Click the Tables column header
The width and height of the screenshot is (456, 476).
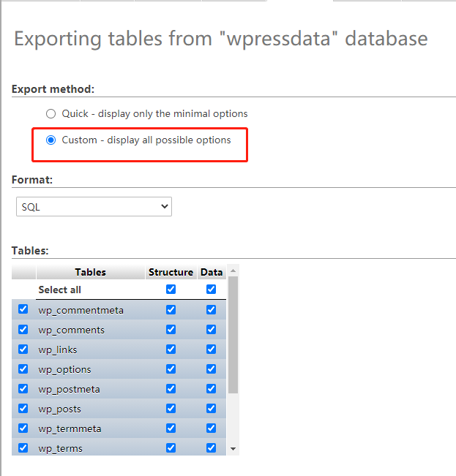click(90, 272)
